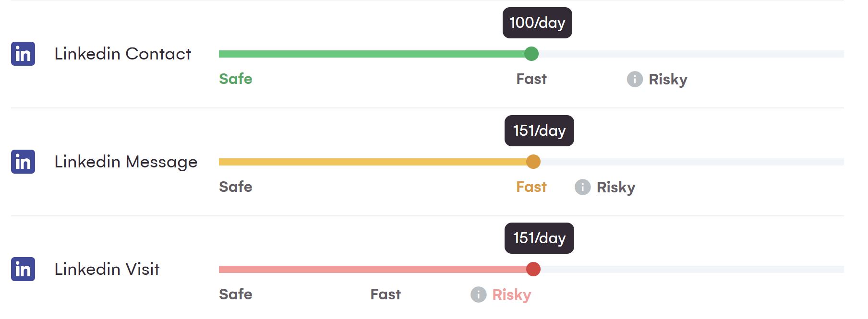
Task: Click the orange Linkedin Message slider handle
Action: point(533,162)
